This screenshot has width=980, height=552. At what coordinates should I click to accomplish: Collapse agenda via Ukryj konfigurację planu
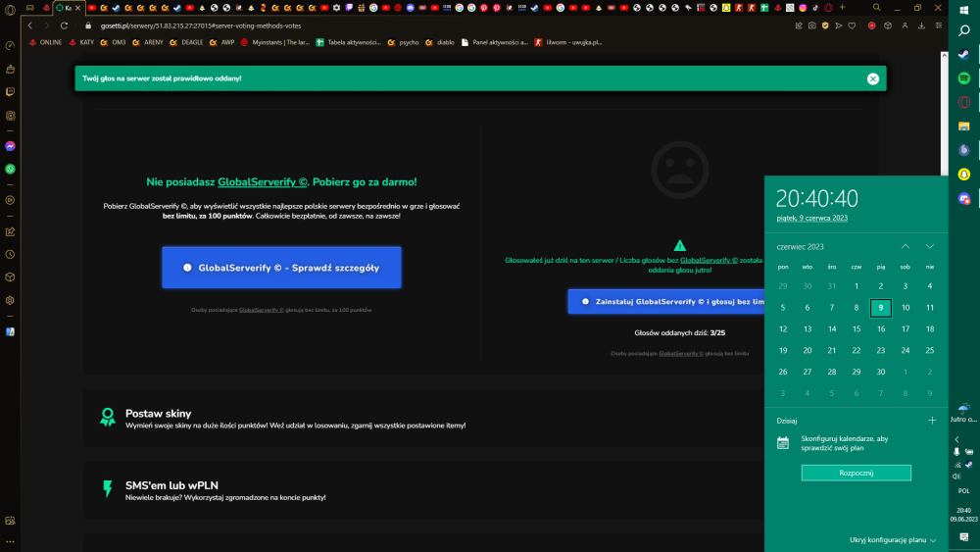(x=893, y=540)
